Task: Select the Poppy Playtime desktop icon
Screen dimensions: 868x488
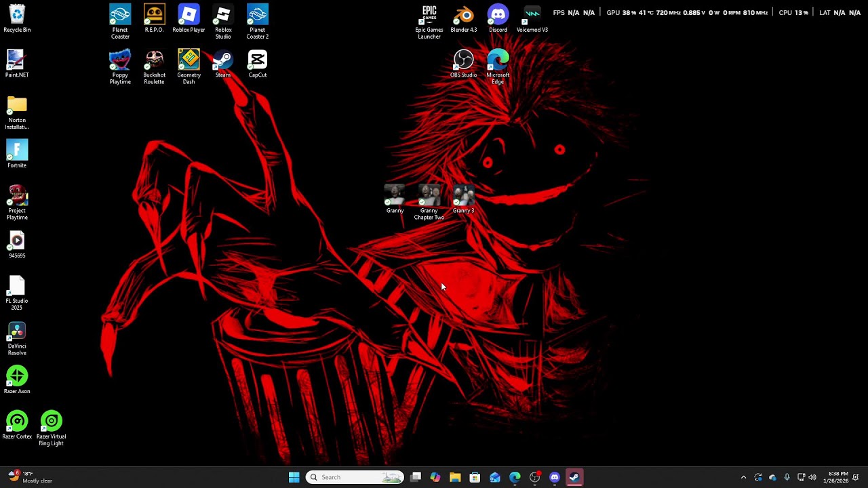Action: (x=120, y=67)
